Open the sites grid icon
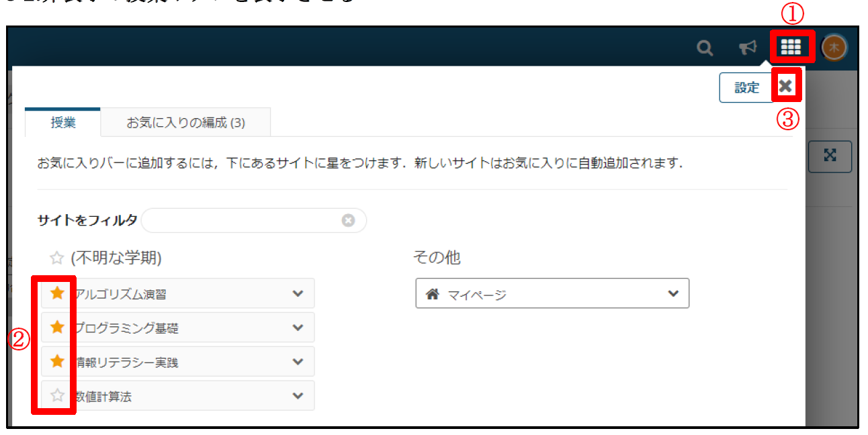The image size is (868, 435). coord(791,47)
